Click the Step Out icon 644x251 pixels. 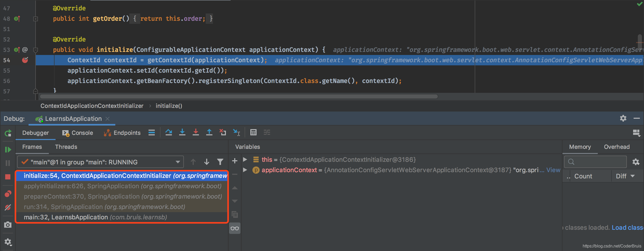click(x=209, y=132)
